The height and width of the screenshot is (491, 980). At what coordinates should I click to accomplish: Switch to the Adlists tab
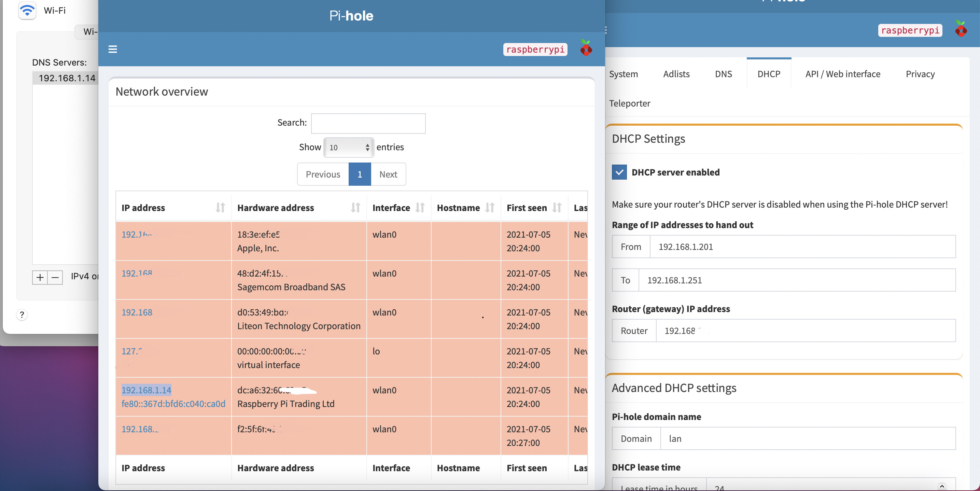coord(676,74)
